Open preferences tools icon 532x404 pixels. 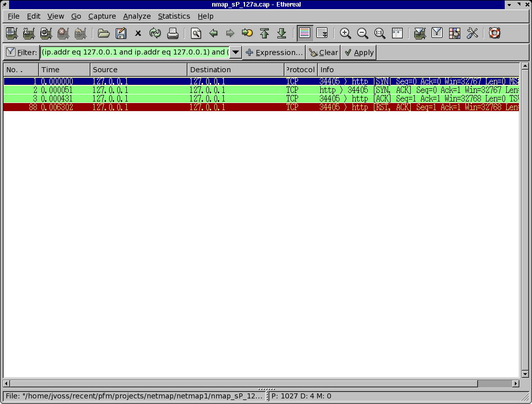pos(472,33)
